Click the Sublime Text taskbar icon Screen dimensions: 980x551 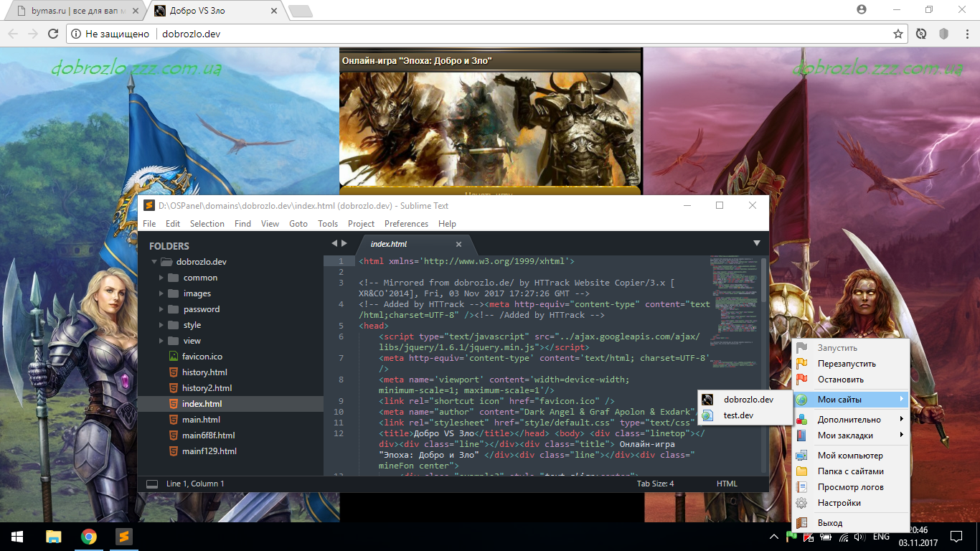coord(123,536)
